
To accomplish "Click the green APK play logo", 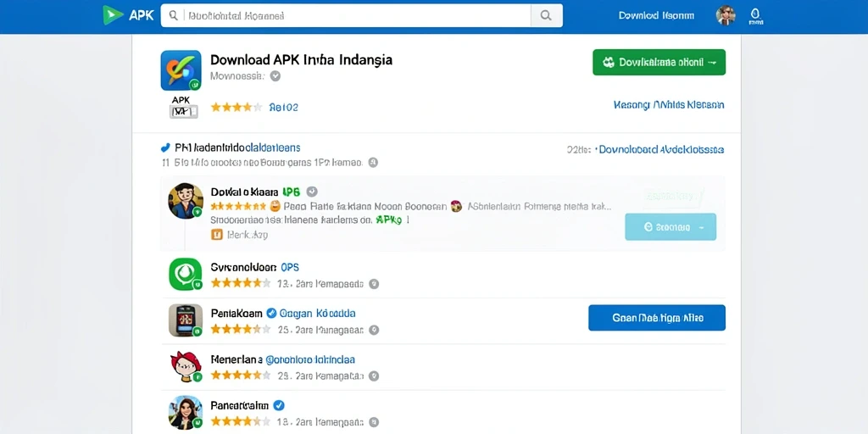I will (x=113, y=15).
